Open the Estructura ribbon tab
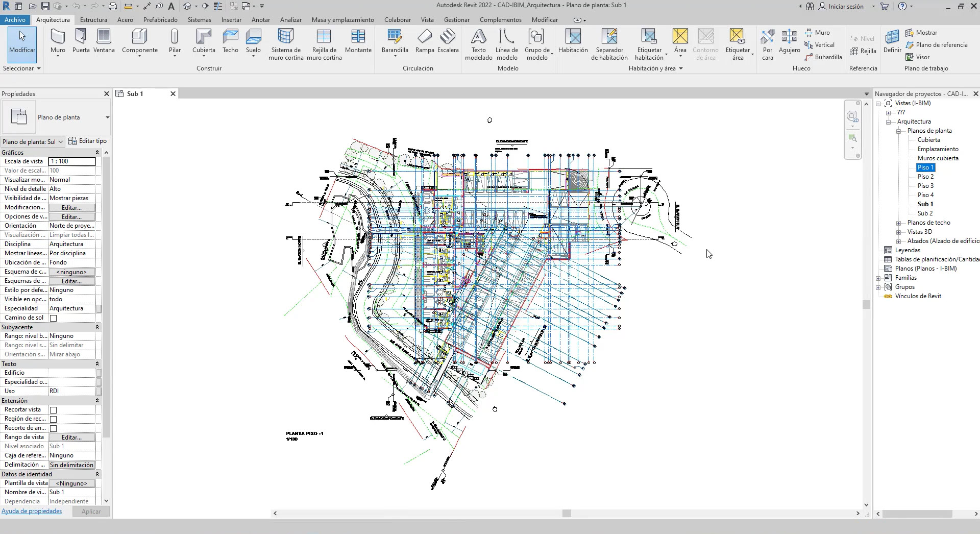 point(93,20)
